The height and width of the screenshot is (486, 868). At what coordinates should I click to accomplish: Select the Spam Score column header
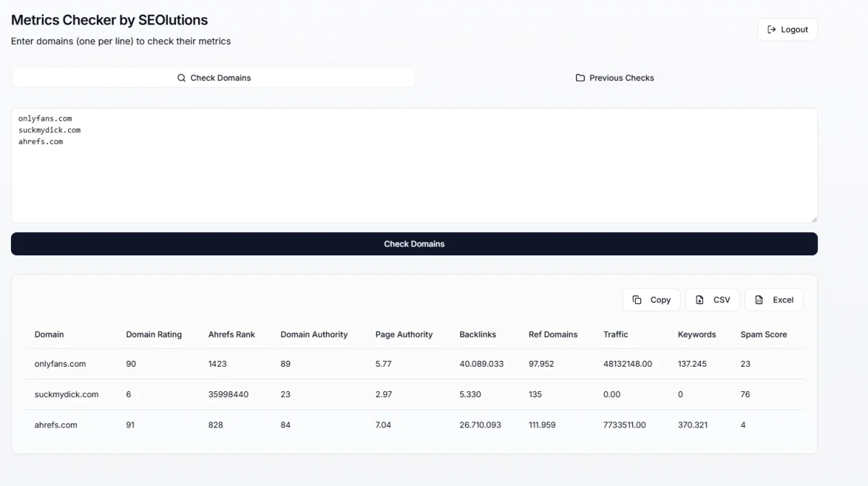(x=763, y=335)
